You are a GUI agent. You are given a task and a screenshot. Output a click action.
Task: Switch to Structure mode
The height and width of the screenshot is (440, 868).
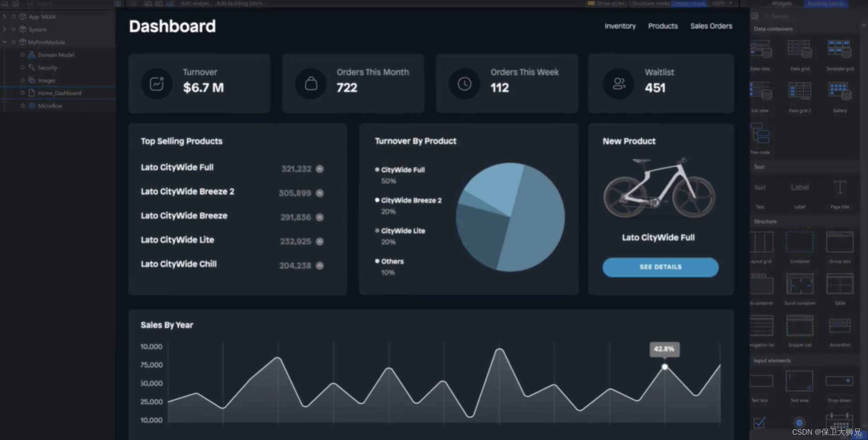click(x=650, y=3)
